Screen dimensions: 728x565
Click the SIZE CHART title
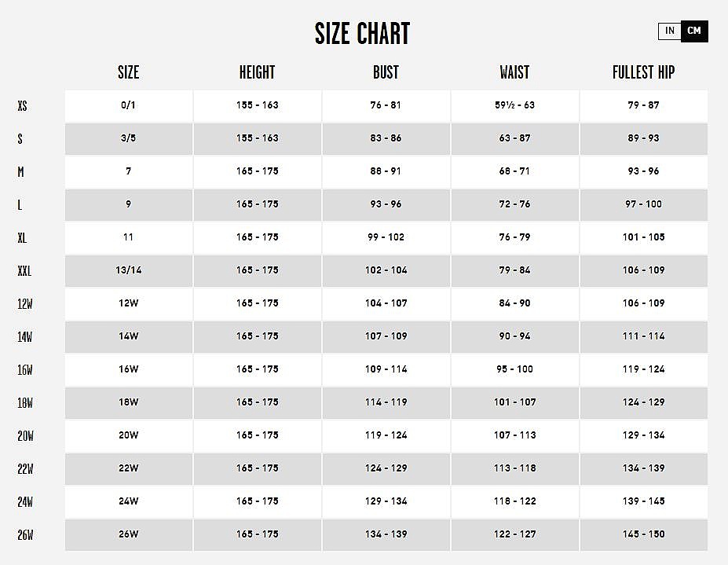click(362, 34)
